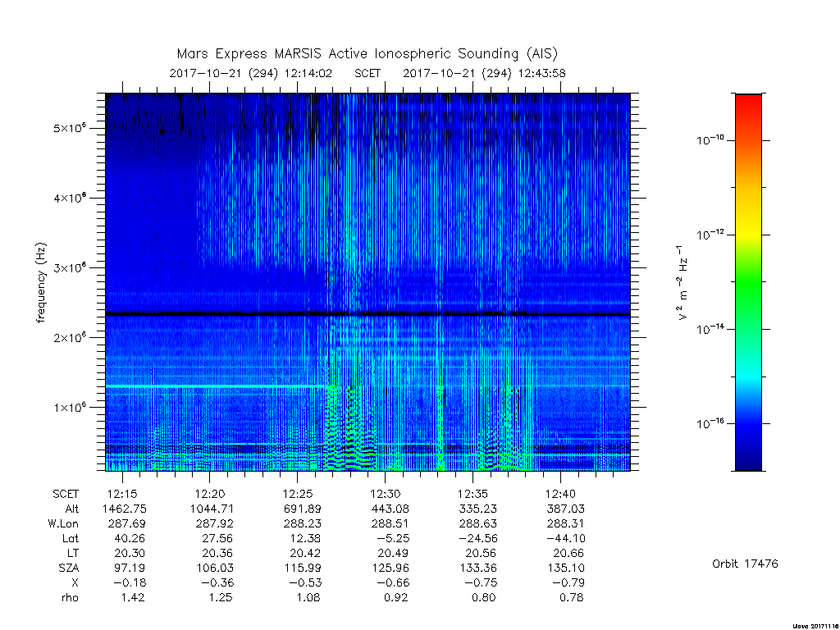The image size is (840, 630).
Task: Select start time '2017-10-21 (294) 12:14:02'
Action: (251, 73)
